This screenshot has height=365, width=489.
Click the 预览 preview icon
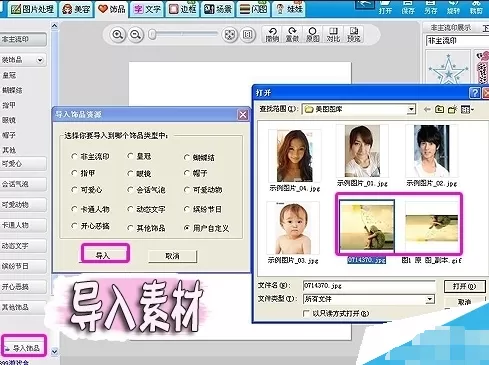354,34
